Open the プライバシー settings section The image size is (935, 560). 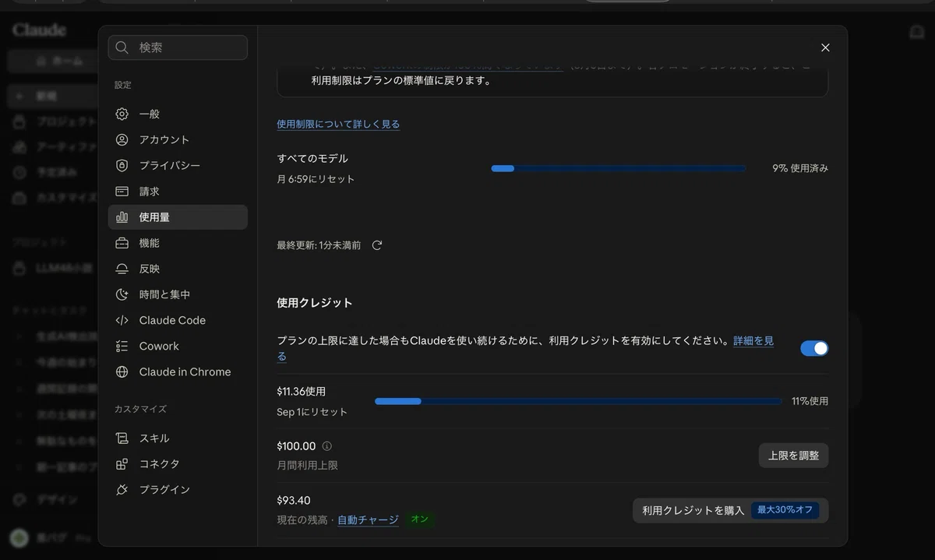[x=178, y=165]
